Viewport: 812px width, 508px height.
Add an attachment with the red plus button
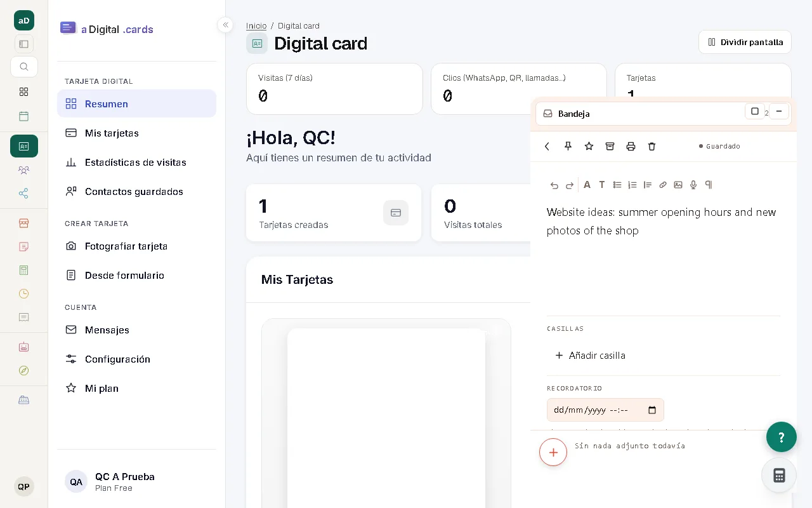(x=553, y=452)
